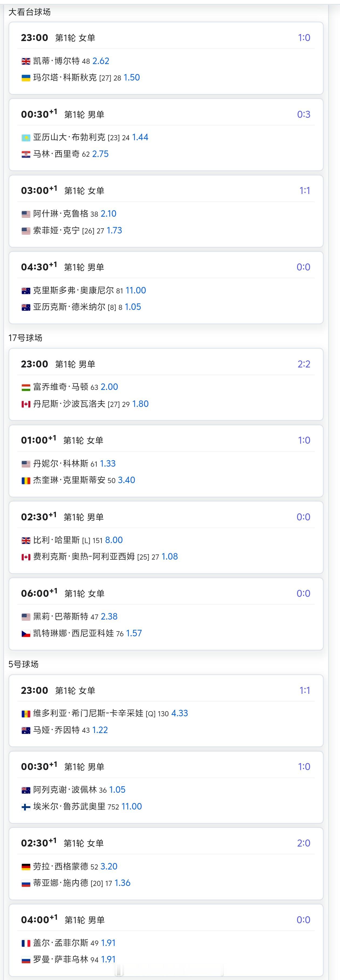Select odds 11.00 for 克里斯多弗·奥康尼尔
Viewport: 340px width, 980px height.
click(x=136, y=290)
